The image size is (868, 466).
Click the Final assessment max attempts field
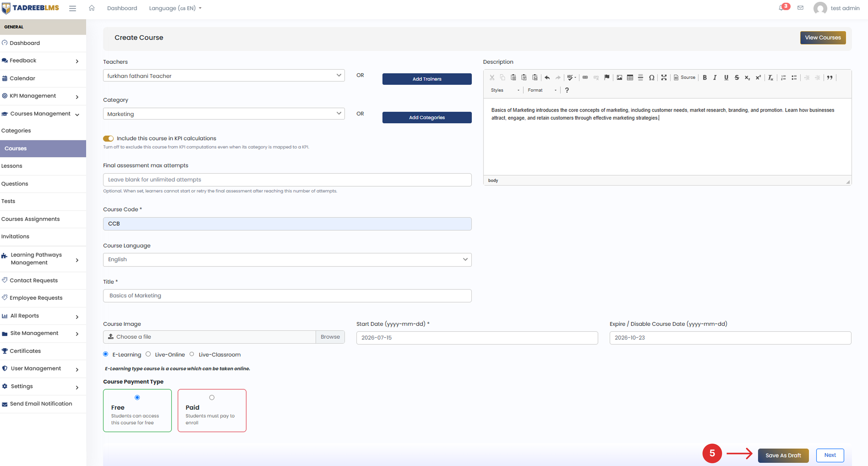point(287,180)
